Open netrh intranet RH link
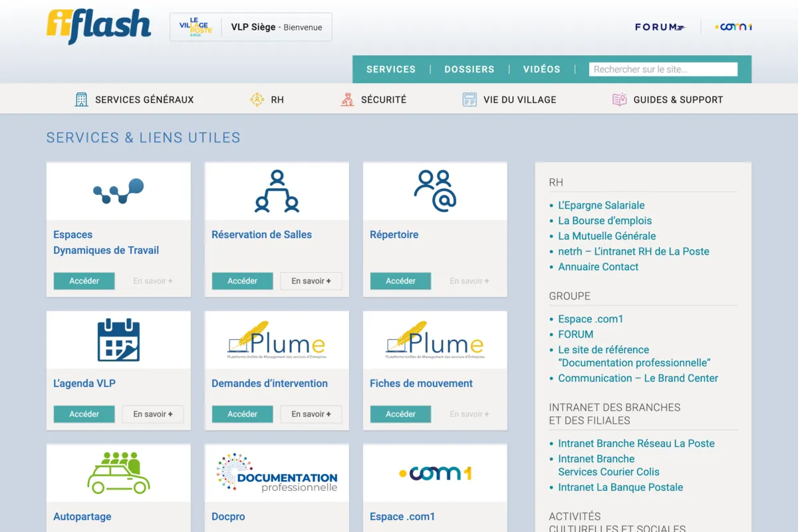 click(x=634, y=251)
